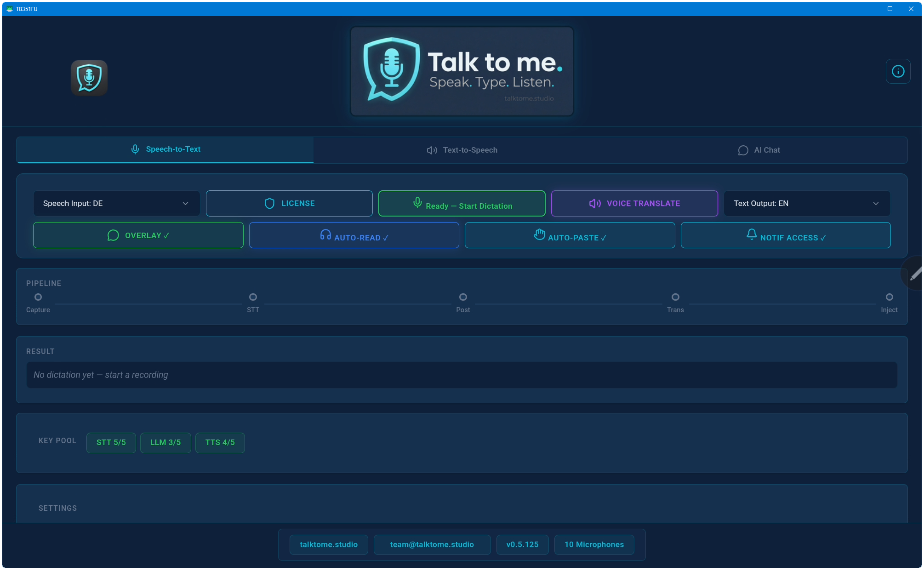Click the LLM 3/5 key pool badge
The image size is (924, 571).
(x=165, y=442)
